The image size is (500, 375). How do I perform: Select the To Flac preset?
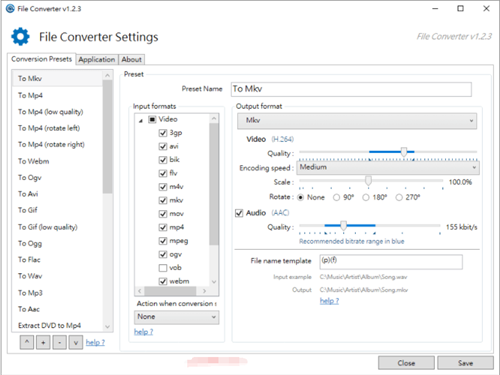pos(57,260)
